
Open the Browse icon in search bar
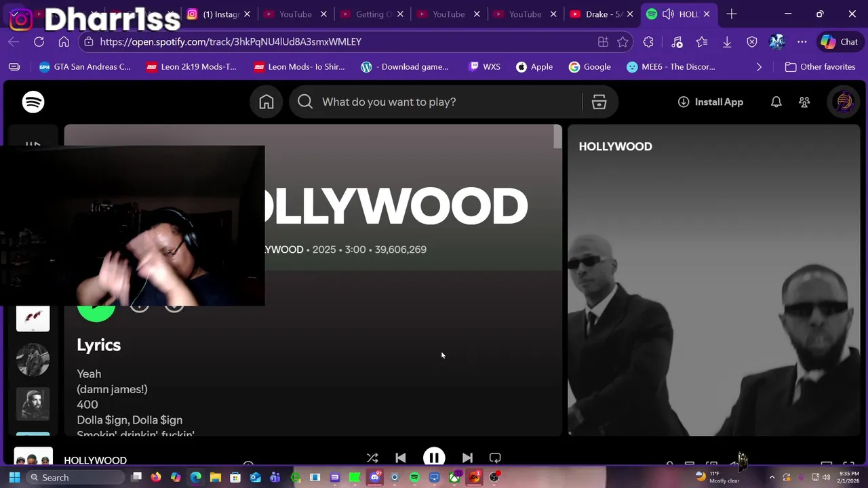coord(599,102)
